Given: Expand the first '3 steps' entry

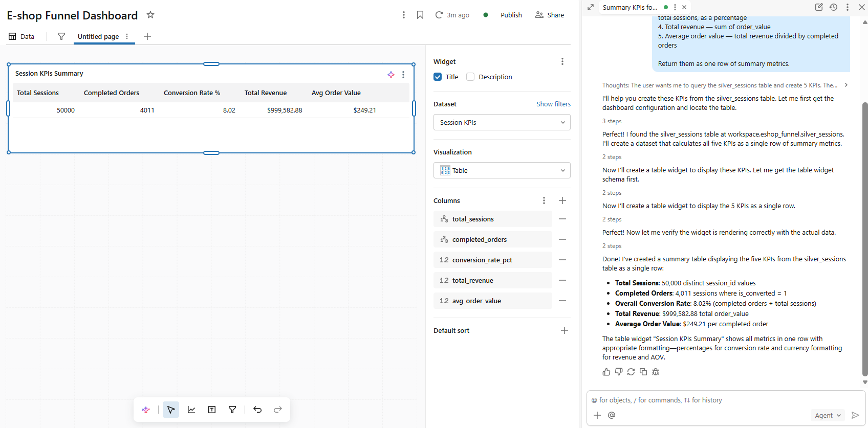Looking at the screenshot, I should (x=612, y=121).
